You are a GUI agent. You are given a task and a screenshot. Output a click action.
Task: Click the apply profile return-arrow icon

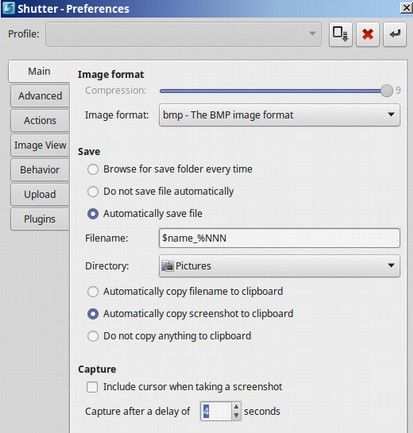395,34
